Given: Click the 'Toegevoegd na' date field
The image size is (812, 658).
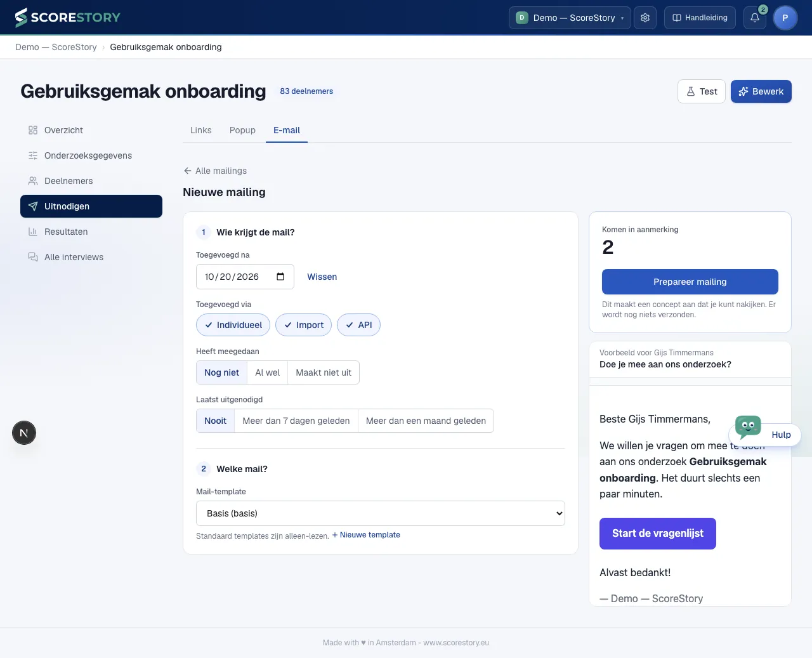Looking at the screenshot, I should [x=245, y=277].
